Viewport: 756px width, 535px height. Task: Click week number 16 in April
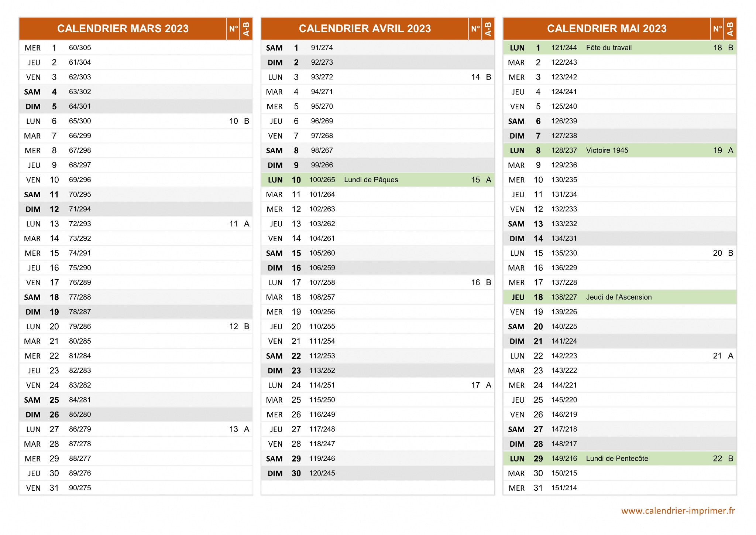coord(475,283)
